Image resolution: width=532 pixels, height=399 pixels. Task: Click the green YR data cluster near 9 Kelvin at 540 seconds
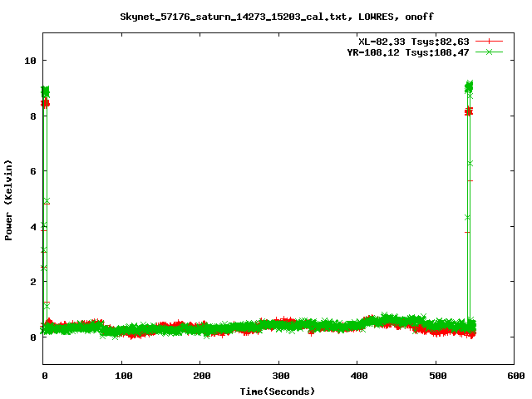pyautogui.click(x=469, y=87)
